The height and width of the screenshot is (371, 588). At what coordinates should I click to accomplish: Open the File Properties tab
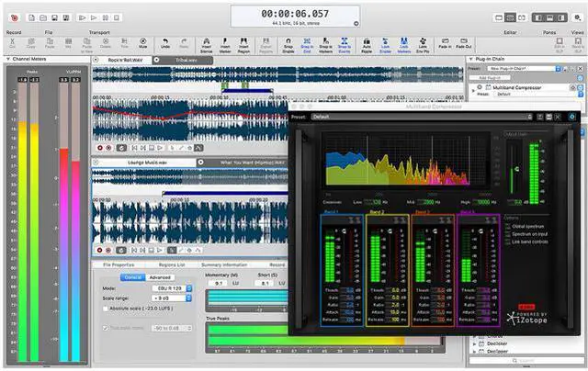click(119, 265)
